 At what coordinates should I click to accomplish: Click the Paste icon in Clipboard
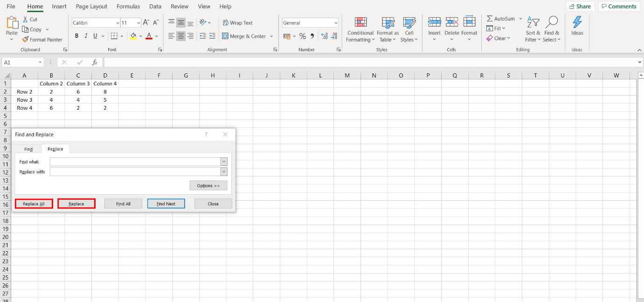[12, 23]
